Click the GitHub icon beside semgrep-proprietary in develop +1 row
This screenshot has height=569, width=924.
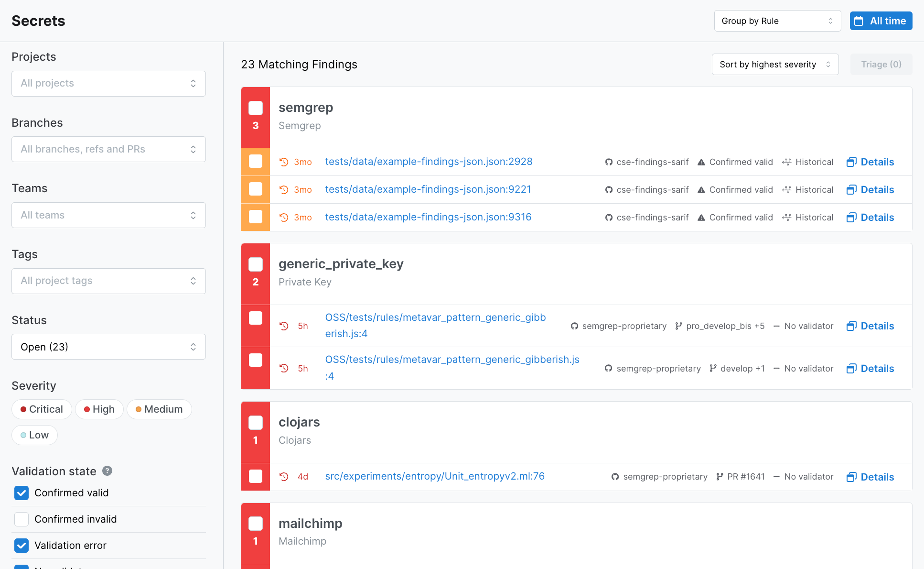point(609,368)
